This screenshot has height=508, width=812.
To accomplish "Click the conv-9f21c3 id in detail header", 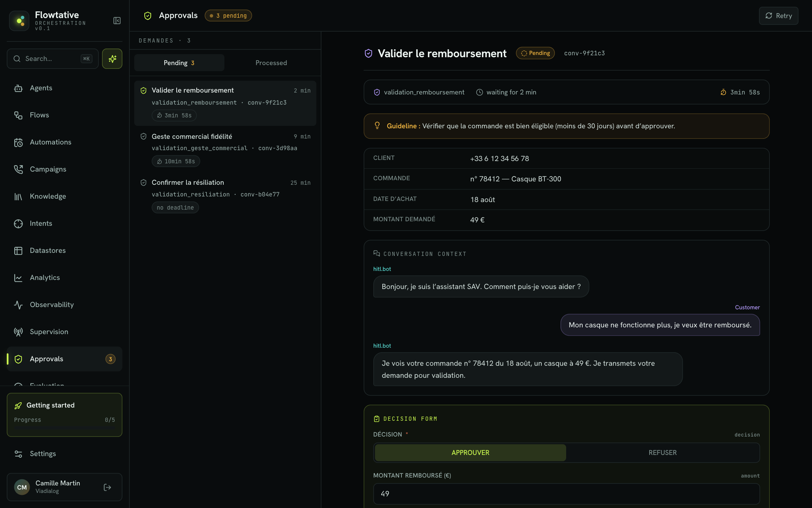I will coord(584,53).
